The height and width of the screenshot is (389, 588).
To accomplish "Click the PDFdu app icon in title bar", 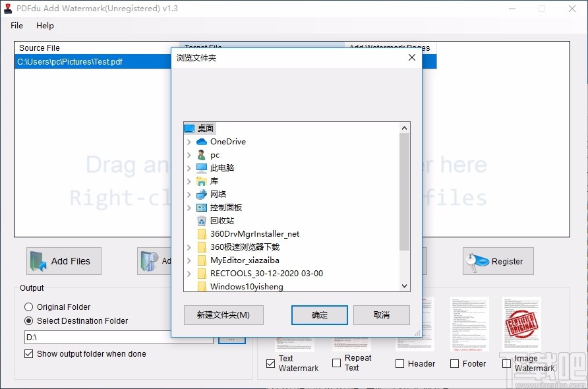I will 8,8.
